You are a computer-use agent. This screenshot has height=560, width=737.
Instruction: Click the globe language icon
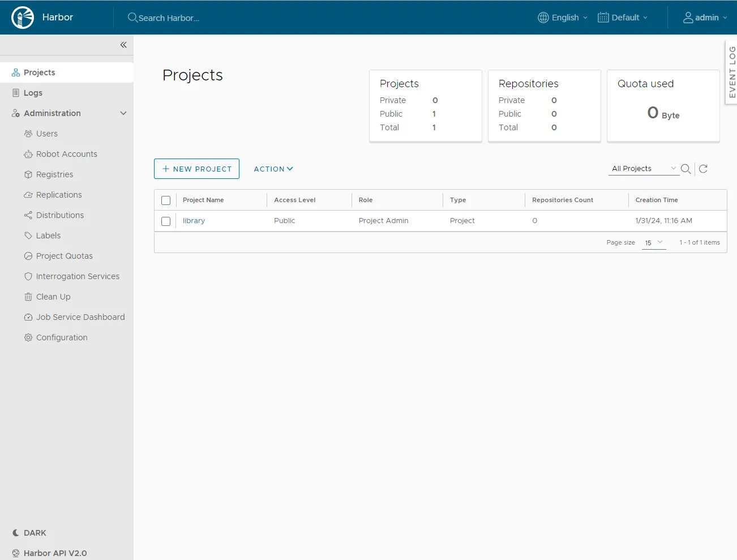(x=543, y=18)
